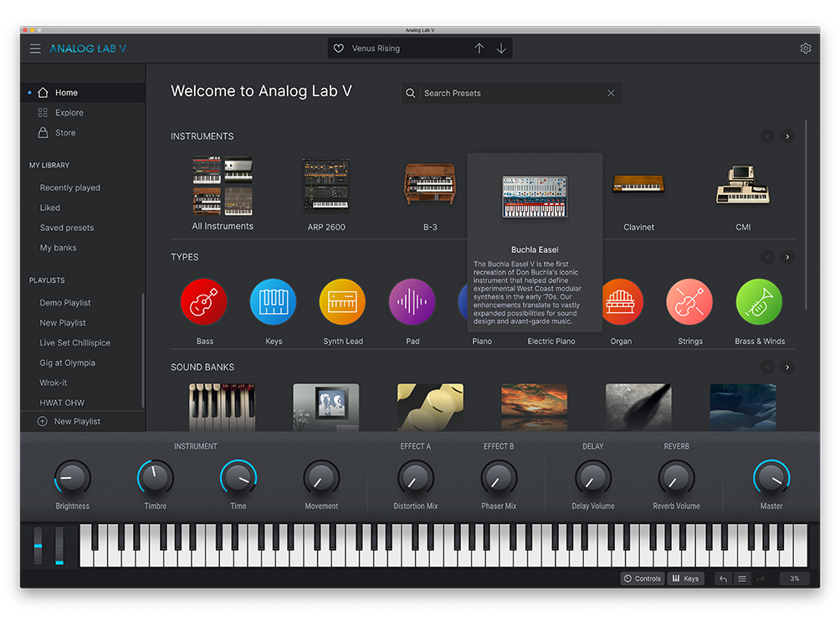Open Recently played in My Library

[x=69, y=188]
